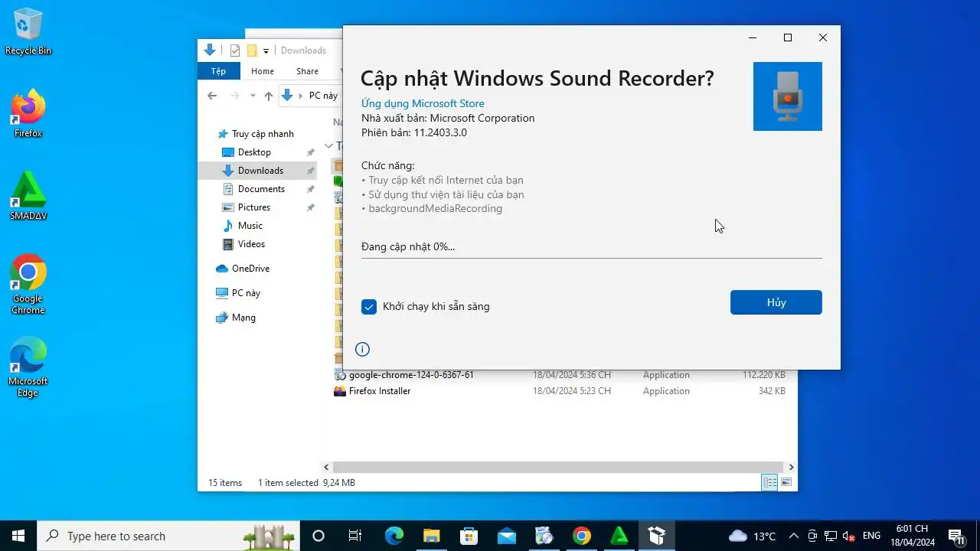The width and height of the screenshot is (980, 551).
Task: Switch to the Home ribbon tab
Action: coord(263,71)
